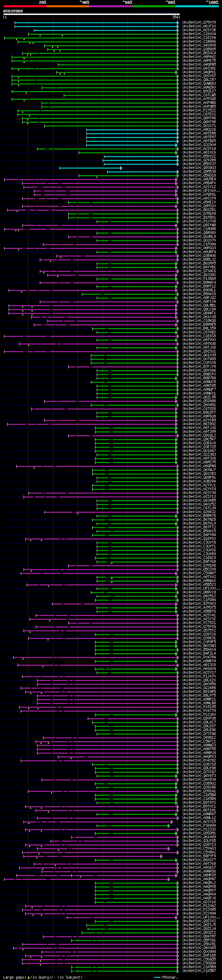Select hit label UniRef100_A9U5E4
The image size is (222, 980).
(199, 179)
